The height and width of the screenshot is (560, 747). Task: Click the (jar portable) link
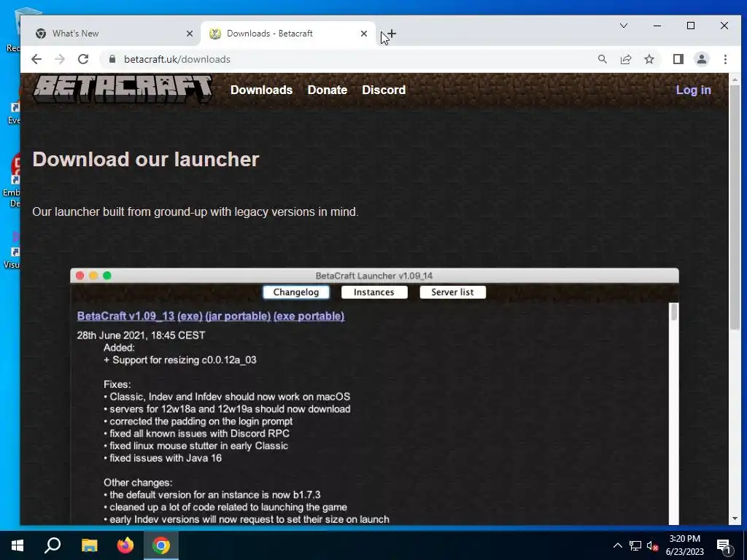(238, 316)
